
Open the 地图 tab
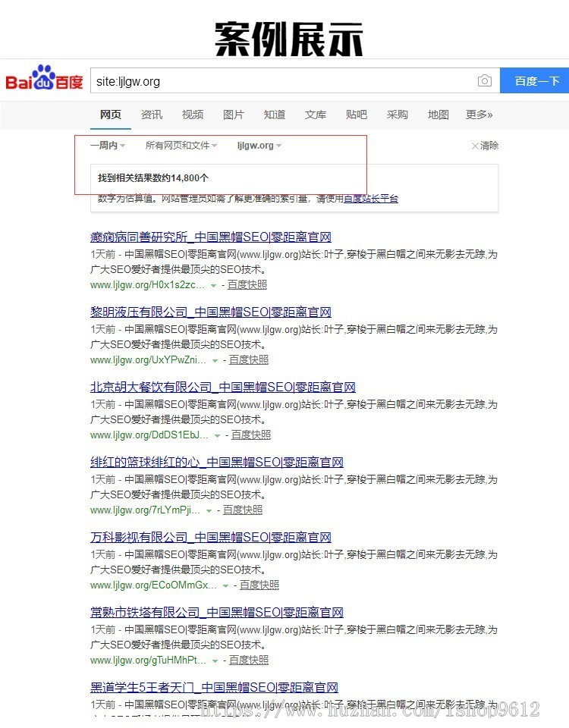438,115
